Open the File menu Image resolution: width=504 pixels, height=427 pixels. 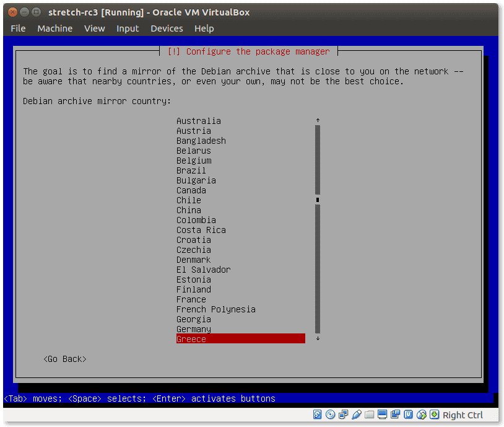click(18, 29)
